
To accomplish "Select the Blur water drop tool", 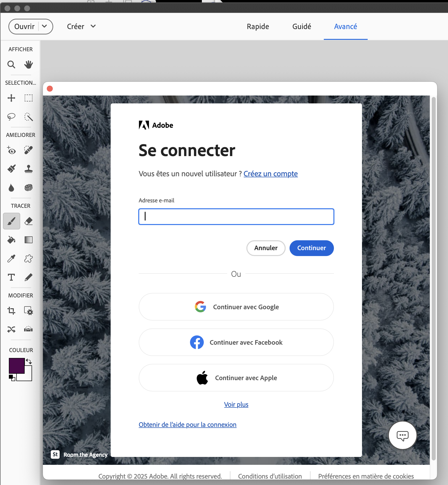I will point(11,188).
